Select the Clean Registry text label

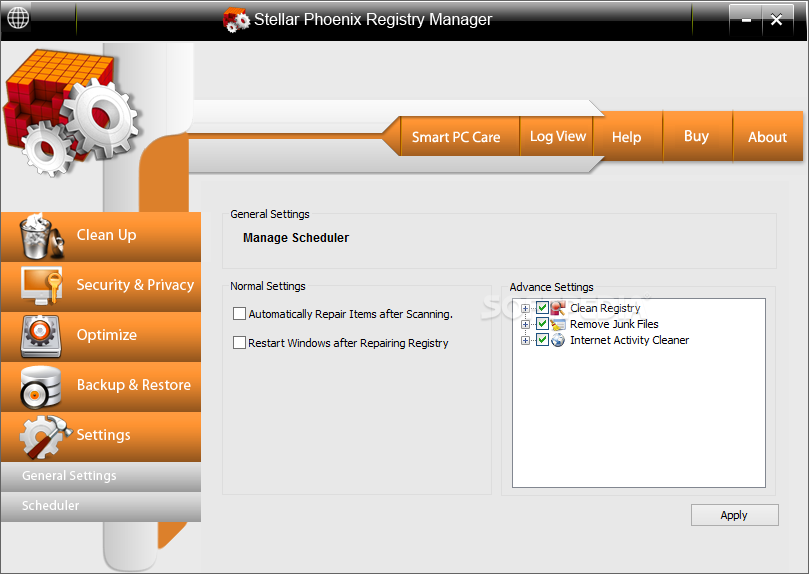point(605,308)
